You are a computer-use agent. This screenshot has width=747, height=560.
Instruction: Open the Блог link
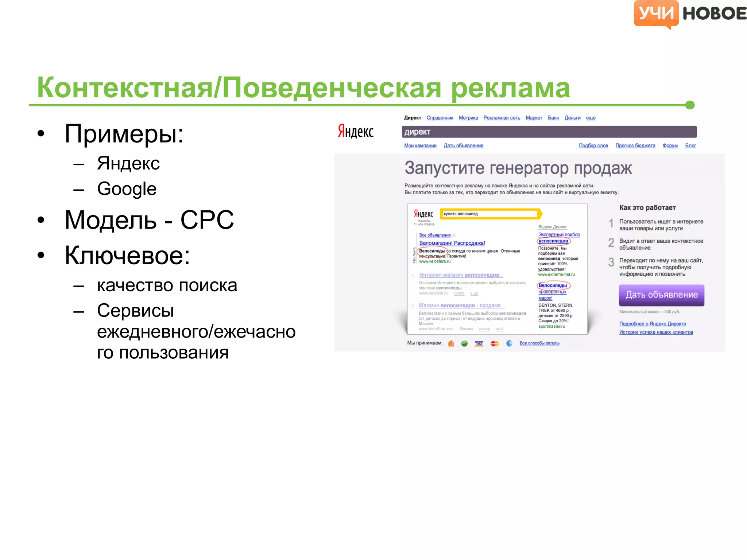690,145
